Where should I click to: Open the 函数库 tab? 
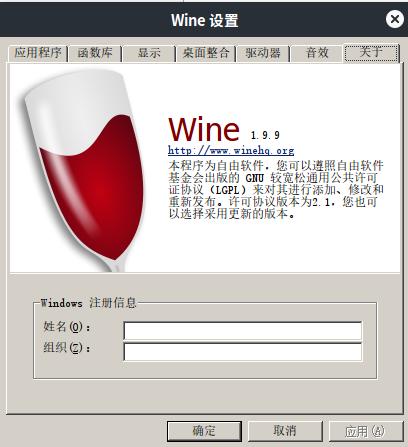pos(95,53)
